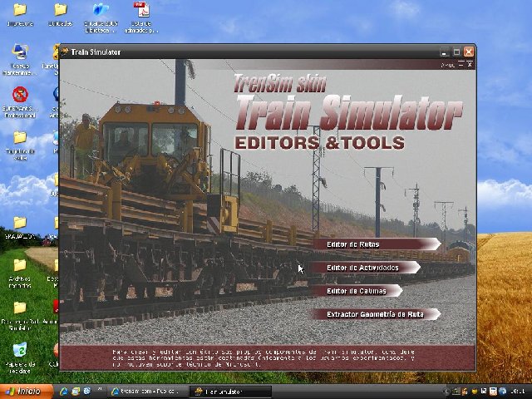The width and height of the screenshot is (532, 399).
Task: Click the system tray clock
Action: [517, 391]
